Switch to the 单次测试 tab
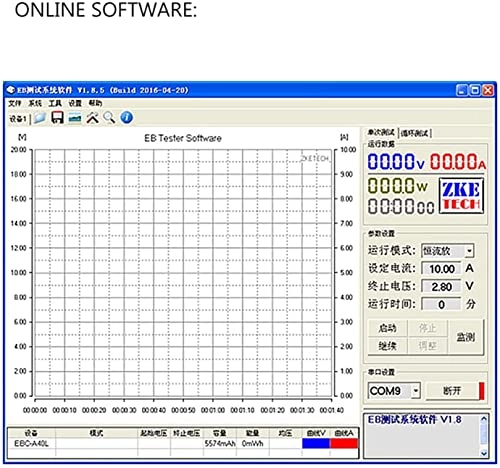Screen dimensions: 500x468 click(x=381, y=133)
